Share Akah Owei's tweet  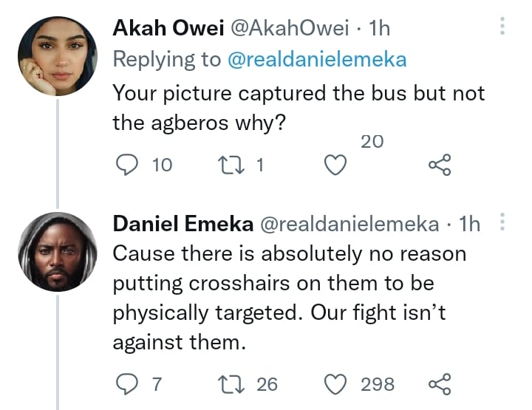point(439,166)
